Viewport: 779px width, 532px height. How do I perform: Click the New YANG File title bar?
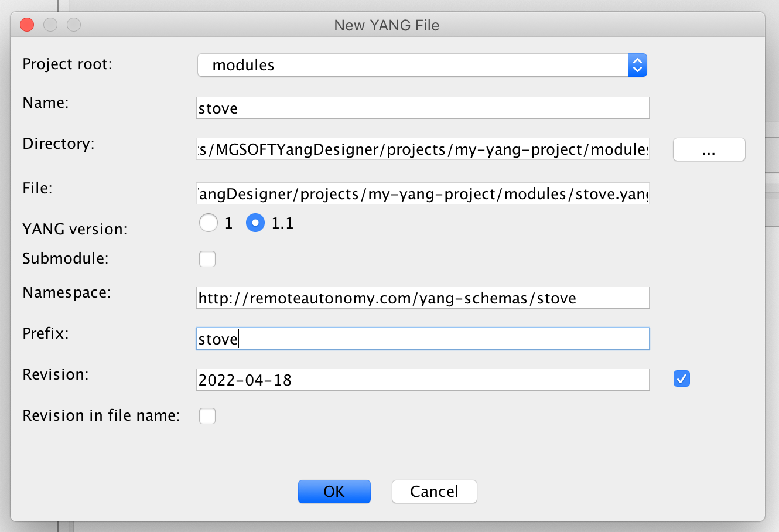(x=387, y=25)
